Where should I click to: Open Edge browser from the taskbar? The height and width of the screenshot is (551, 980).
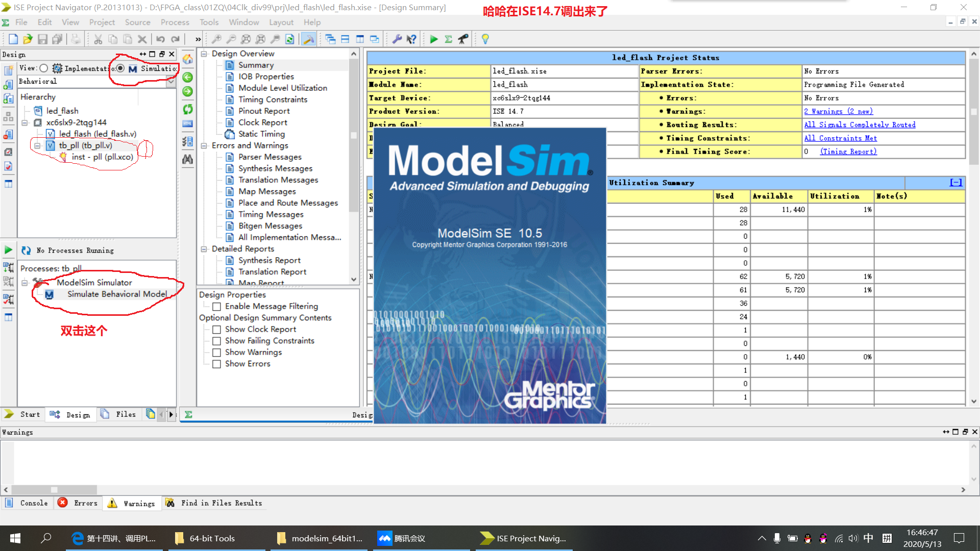point(114,538)
